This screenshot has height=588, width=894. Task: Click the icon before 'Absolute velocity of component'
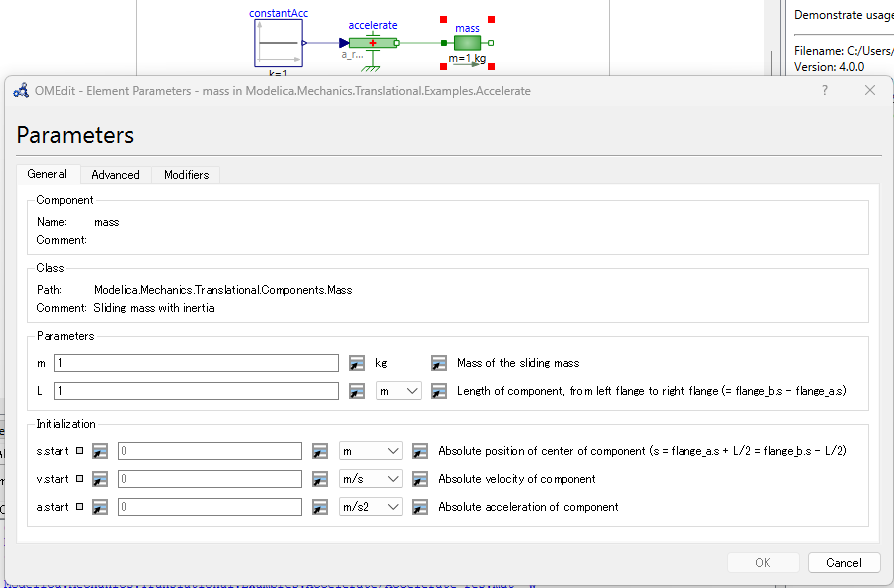point(420,478)
